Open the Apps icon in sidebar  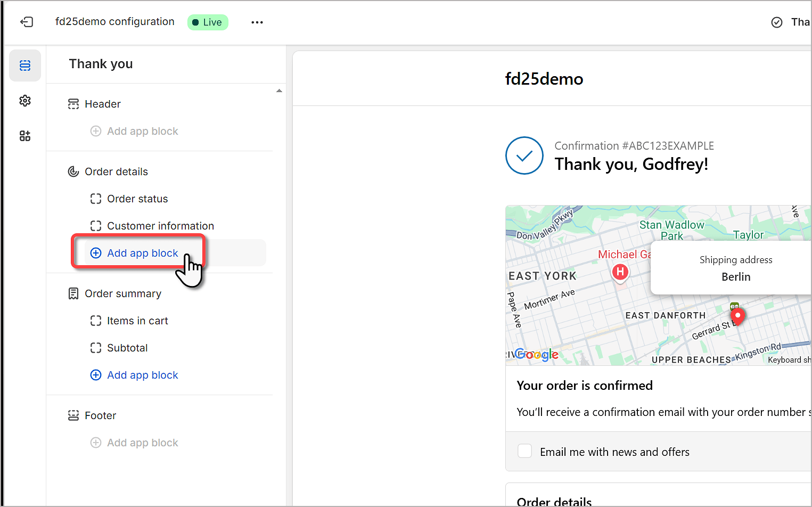[x=25, y=136]
